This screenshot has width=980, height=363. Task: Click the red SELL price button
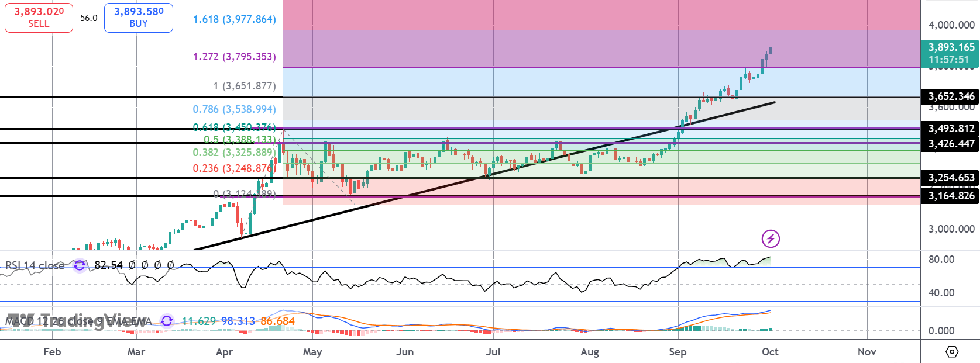pyautogui.click(x=39, y=18)
